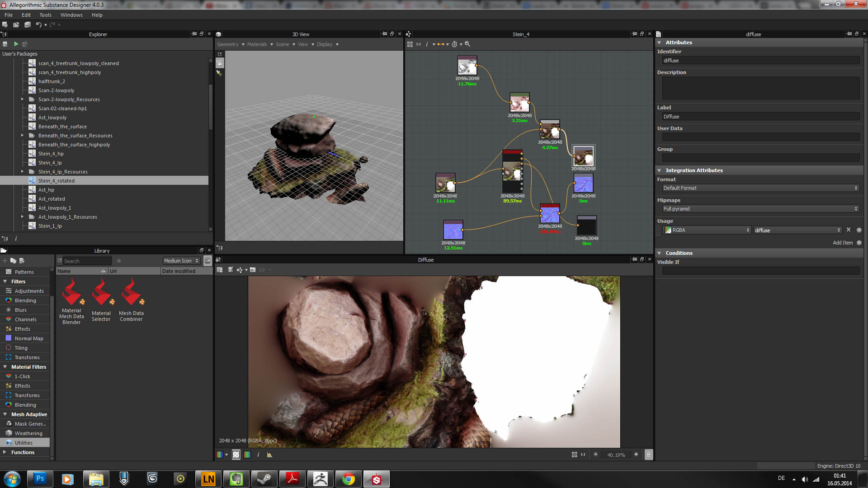The width and height of the screenshot is (868, 488).
Task: Open the Medium Icon view dropdown
Action: click(181, 261)
